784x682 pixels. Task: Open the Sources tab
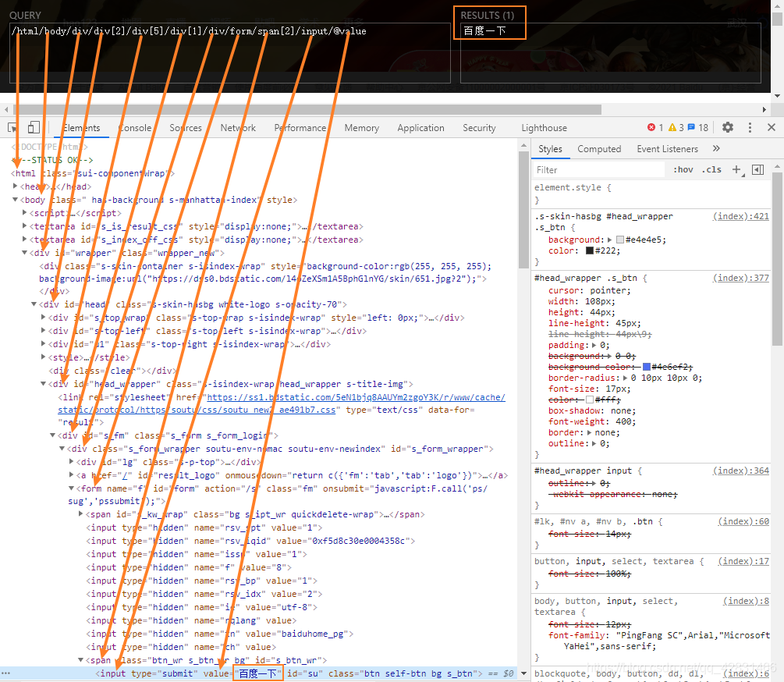click(x=186, y=128)
